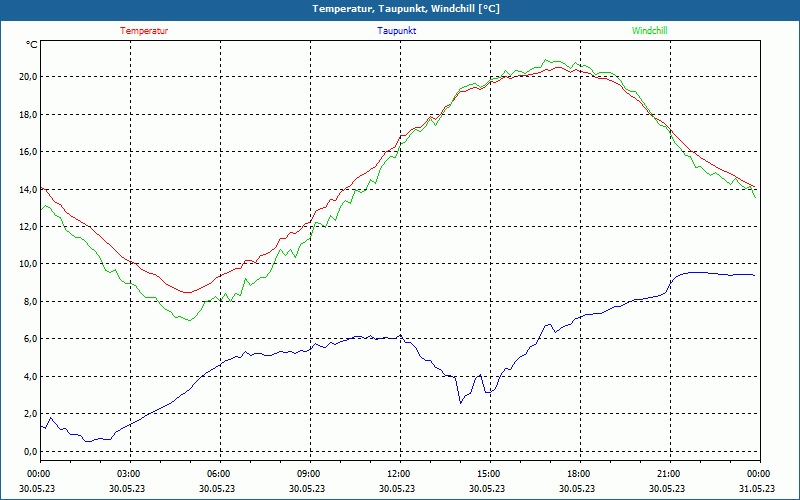This screenshot has height=500, width=800.
Task: Click the blue Taupunkt legend label
Action: [x=396, y=31]
